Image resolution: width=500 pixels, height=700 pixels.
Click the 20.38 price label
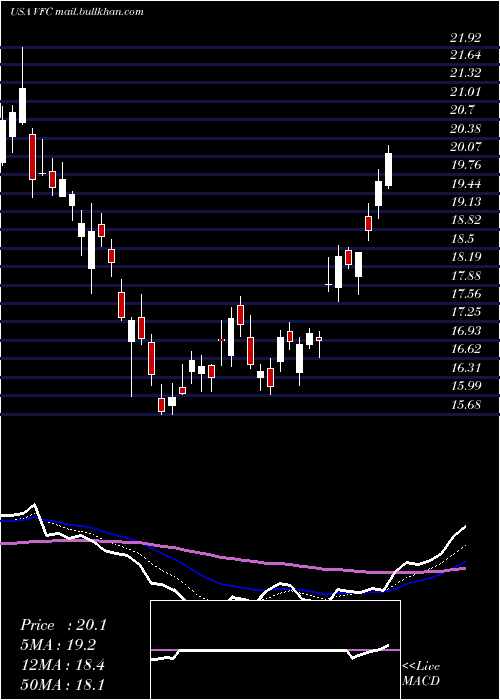[465, 129]
